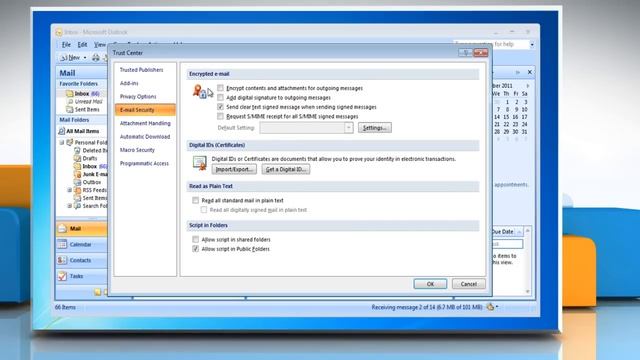Image resolution: width=640 pixels, height=360 pixels.
Task: Open the View menu in Outlook
Action: [100, 44]
